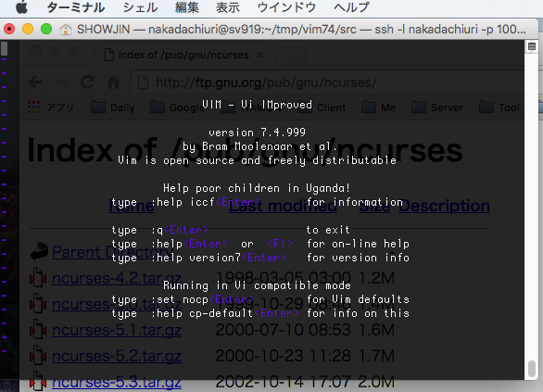
Task: Open the Parent Directory link
Action: pos(112,252)
